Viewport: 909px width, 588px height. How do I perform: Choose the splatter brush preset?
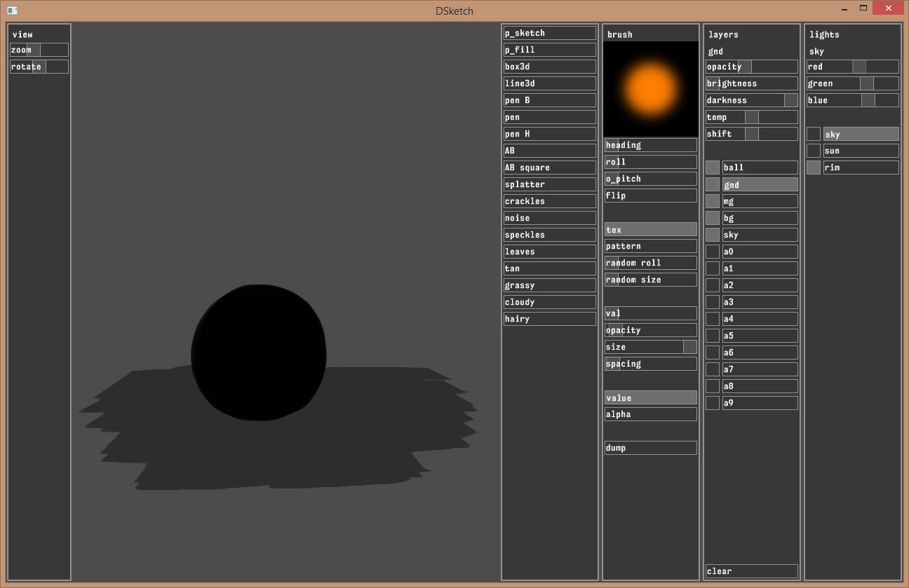click(x=549, y=184)
